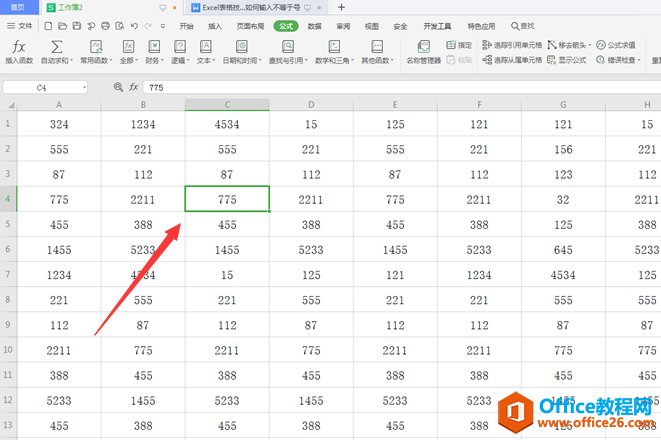Open the 日期和时间 functions book

242,52
